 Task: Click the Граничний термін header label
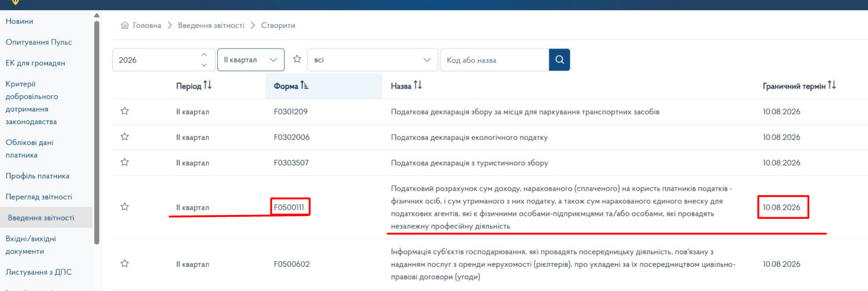[x=794, y=86]
